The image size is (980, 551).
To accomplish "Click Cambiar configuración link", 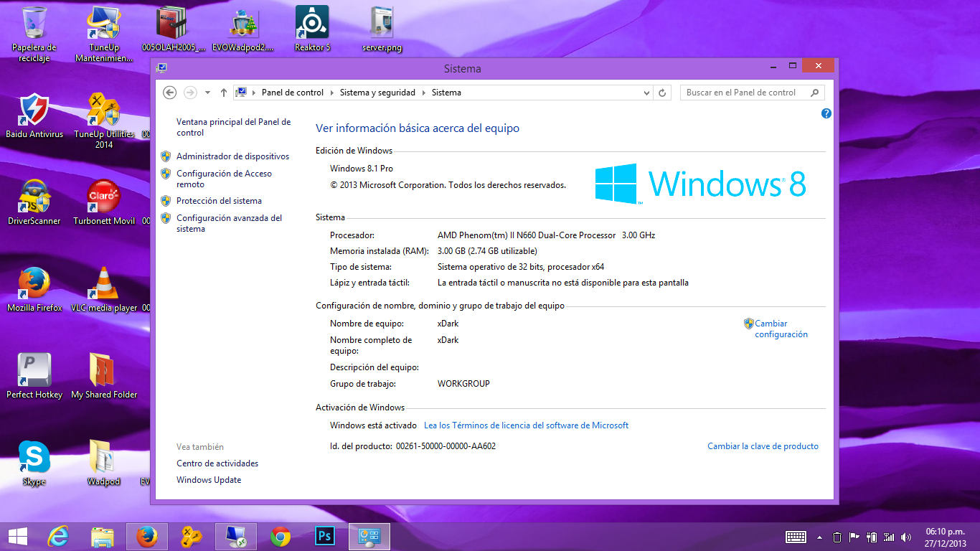I will pyautogui.click(x=781, y=329).
